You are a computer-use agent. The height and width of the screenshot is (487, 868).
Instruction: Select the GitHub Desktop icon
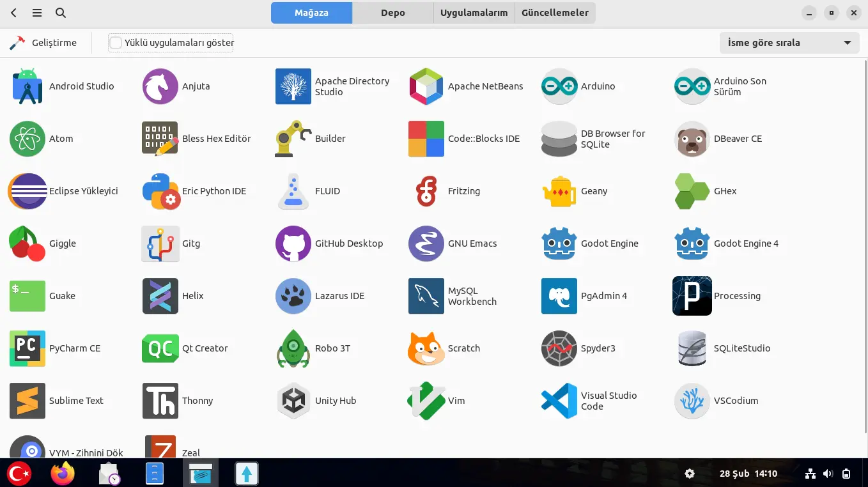293,243
